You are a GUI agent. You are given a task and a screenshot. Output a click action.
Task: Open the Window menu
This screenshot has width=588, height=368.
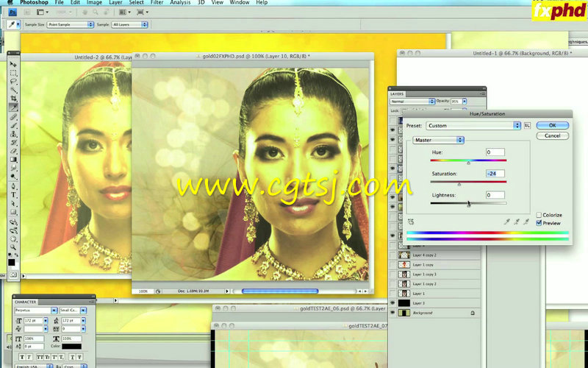[x=240, y=2]
